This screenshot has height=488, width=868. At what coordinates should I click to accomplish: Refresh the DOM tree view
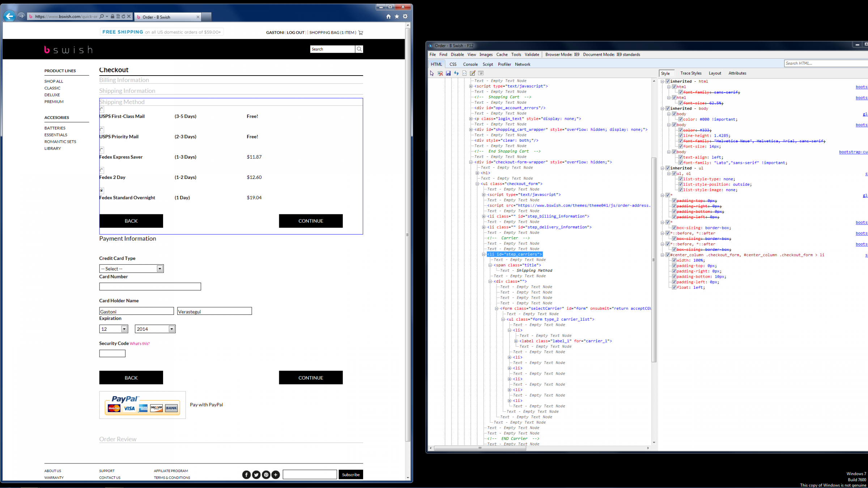point(456,73)
